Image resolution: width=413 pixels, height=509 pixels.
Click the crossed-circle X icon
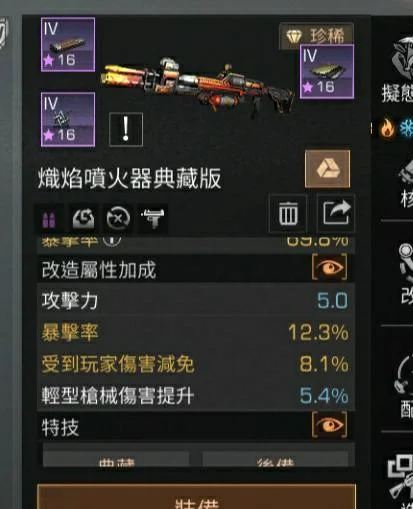pos(118,219)
